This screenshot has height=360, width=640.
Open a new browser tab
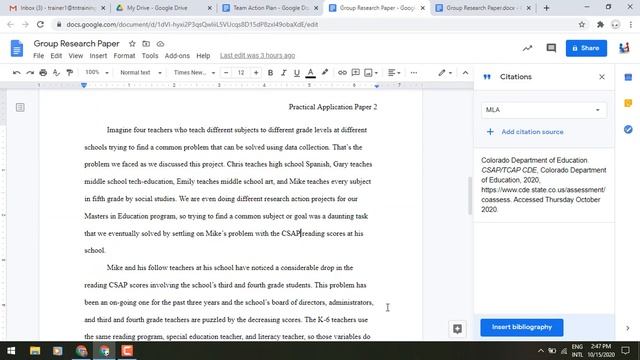(x=546, y=8)
